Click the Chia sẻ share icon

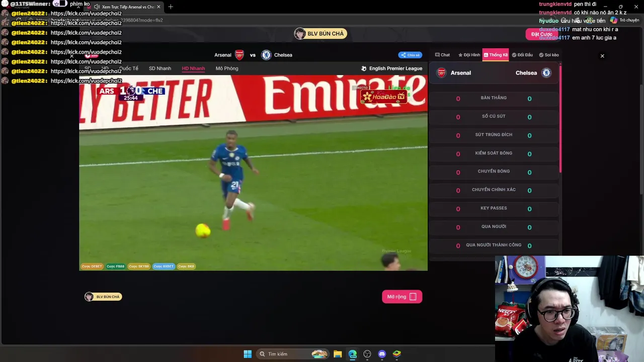404,55
